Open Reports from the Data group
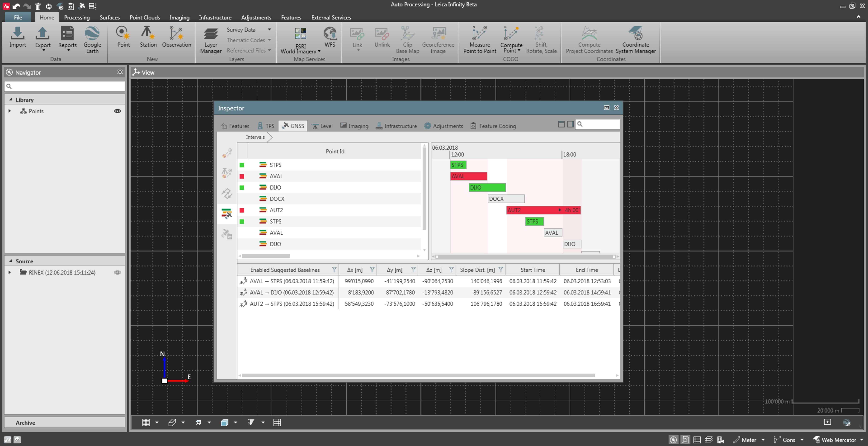 67,39
